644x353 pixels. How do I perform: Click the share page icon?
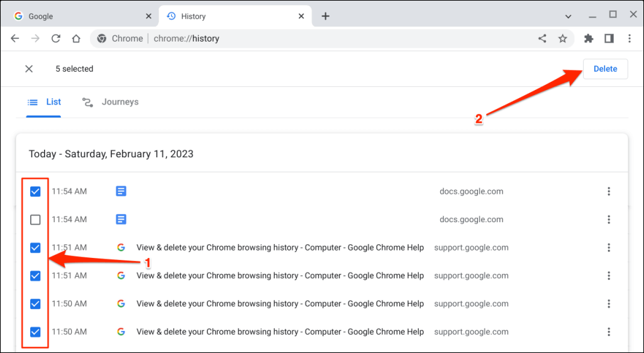(542, 38)
